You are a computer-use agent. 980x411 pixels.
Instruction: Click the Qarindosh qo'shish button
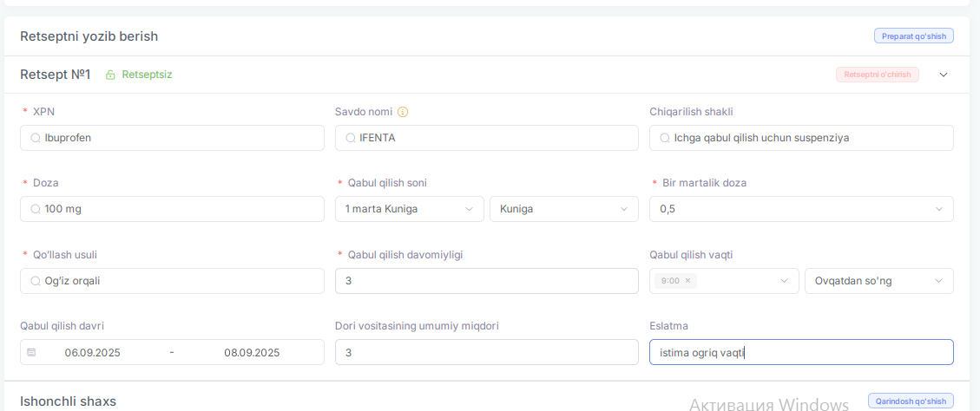click(911, 401)
